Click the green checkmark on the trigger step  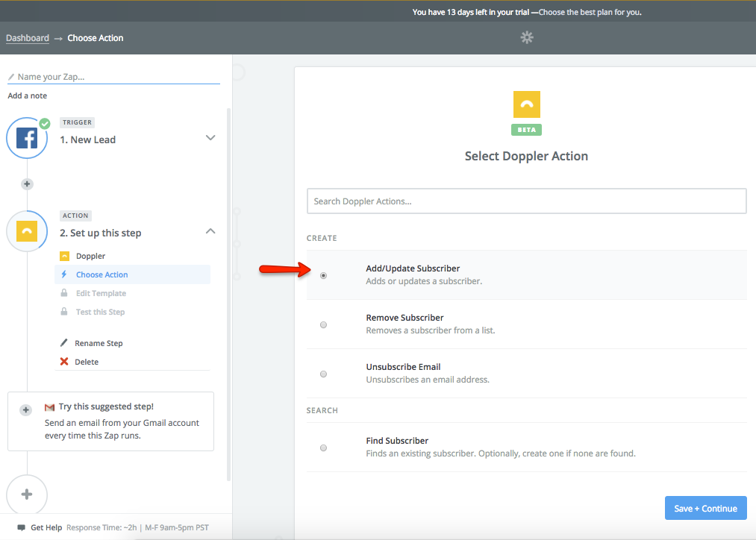click(45, 124)
